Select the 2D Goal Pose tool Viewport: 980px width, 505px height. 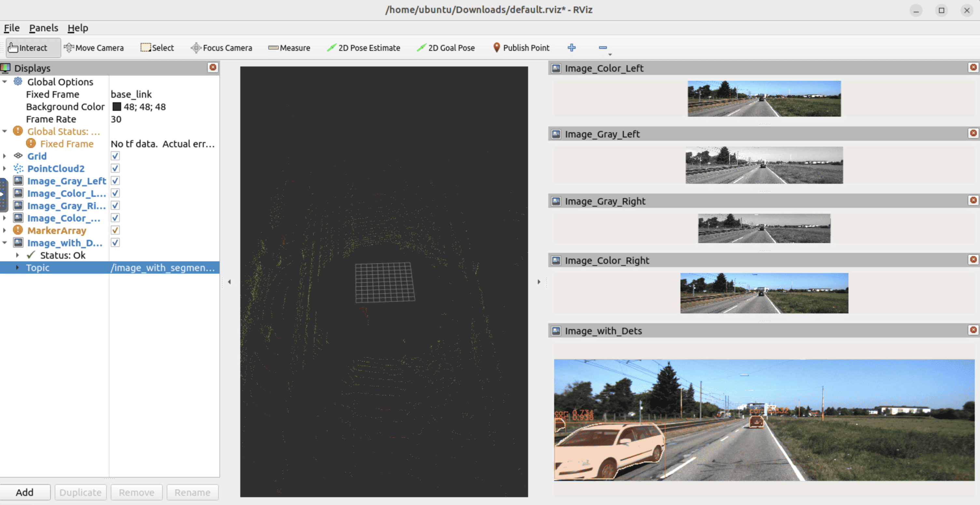pos(446,48)
